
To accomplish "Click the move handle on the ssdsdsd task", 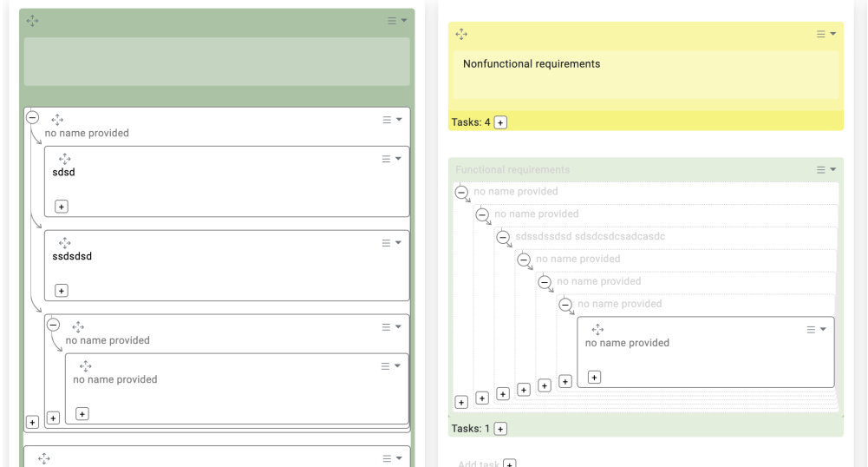I will [65, 243].
